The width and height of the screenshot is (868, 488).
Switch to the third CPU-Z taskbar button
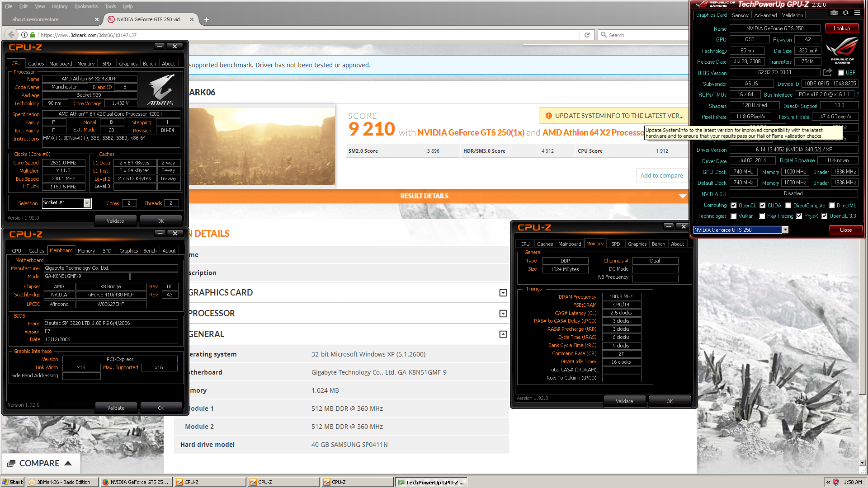click(x=358, y=482)
